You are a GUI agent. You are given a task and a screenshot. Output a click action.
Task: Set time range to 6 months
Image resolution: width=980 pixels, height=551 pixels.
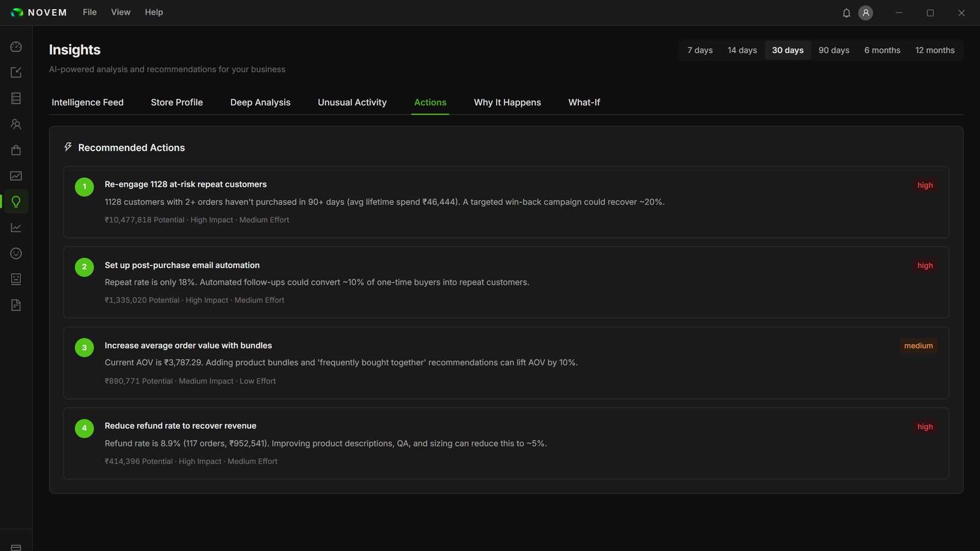tap(882, 50)
